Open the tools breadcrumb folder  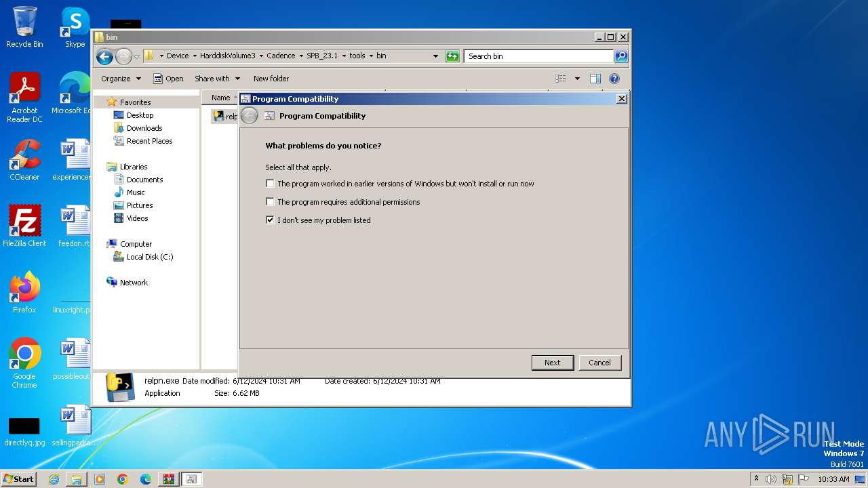pos(357,56)
